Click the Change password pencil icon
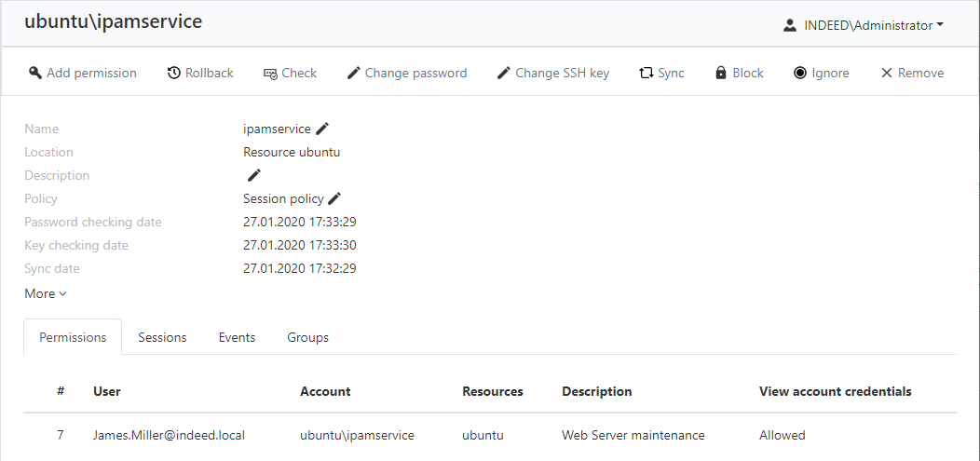 point(354,73)
